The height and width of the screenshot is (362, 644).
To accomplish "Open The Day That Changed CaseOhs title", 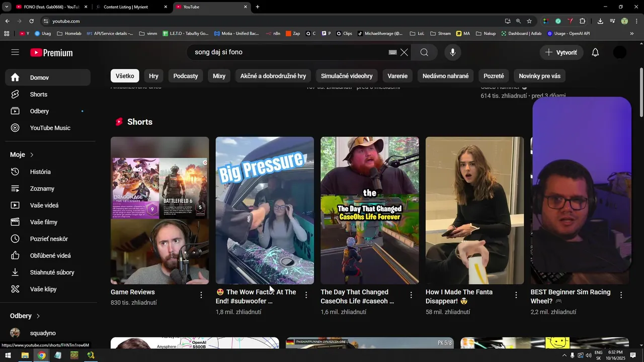I will (357, 297).
